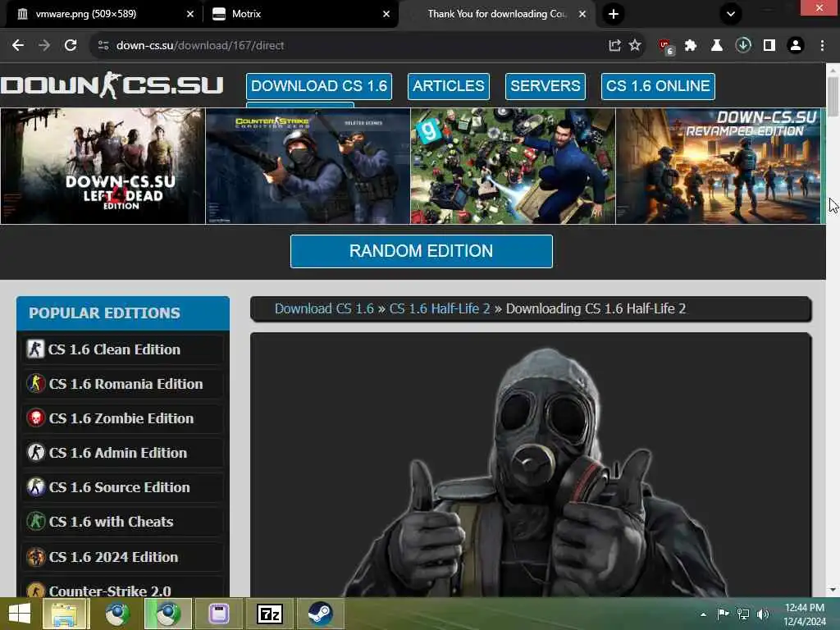Click the browser forward arrow

(44, 46)
